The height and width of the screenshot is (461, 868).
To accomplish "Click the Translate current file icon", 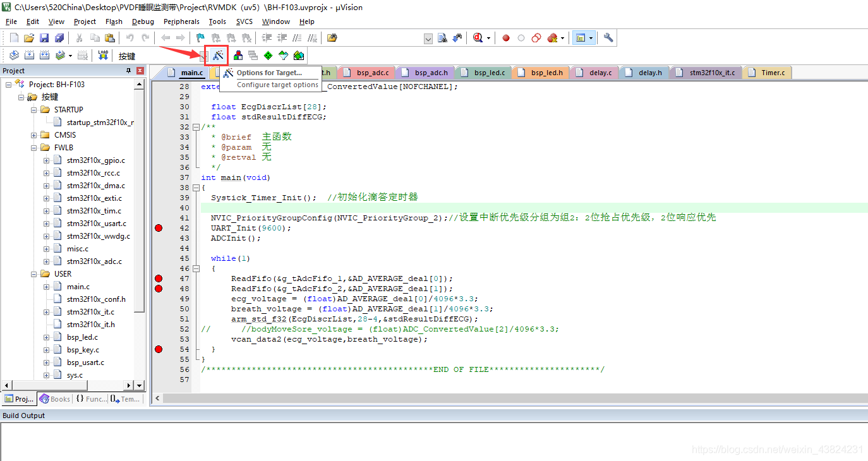I will 14,56.
